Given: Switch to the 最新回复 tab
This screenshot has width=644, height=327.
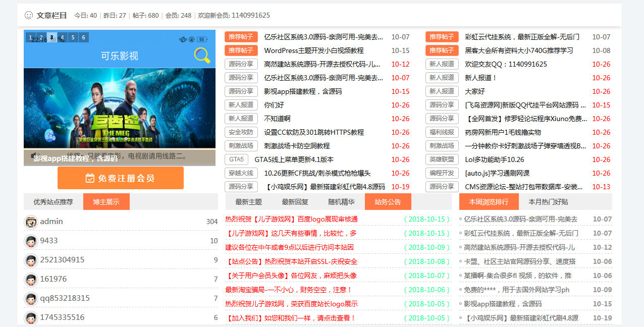Looking at the screenshot, I should (295, 202).
